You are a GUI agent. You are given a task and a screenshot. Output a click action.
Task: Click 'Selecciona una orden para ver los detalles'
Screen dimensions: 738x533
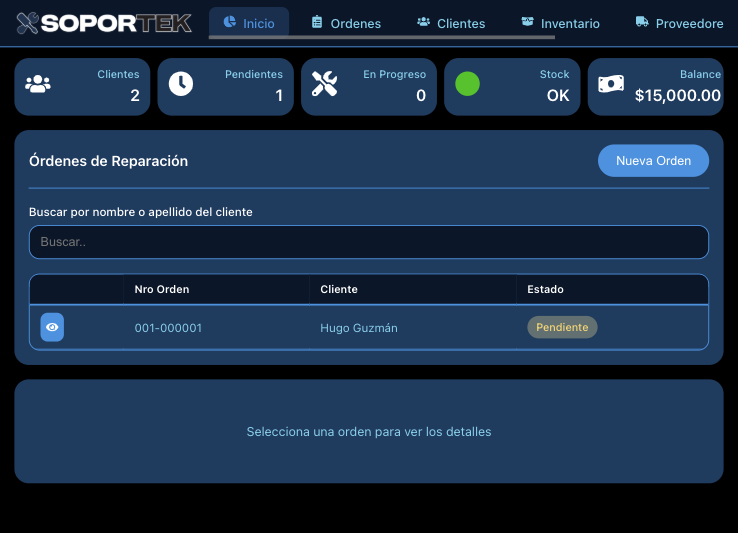tap(369, 432)
